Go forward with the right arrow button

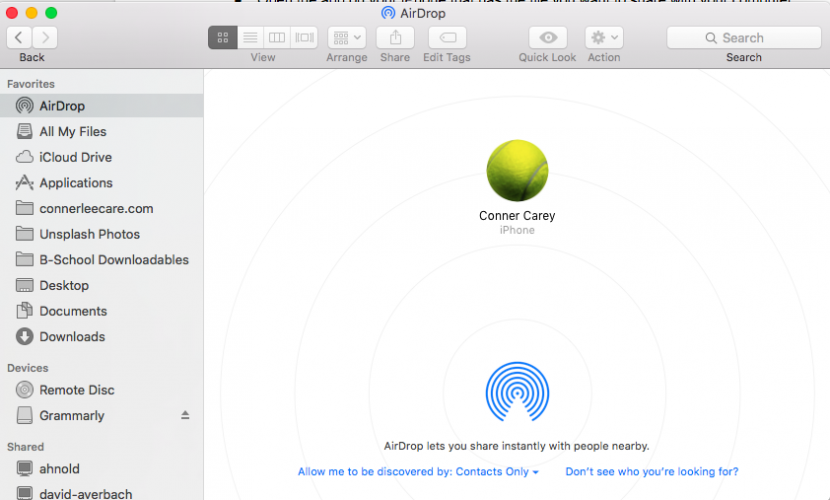coord(45,38)
